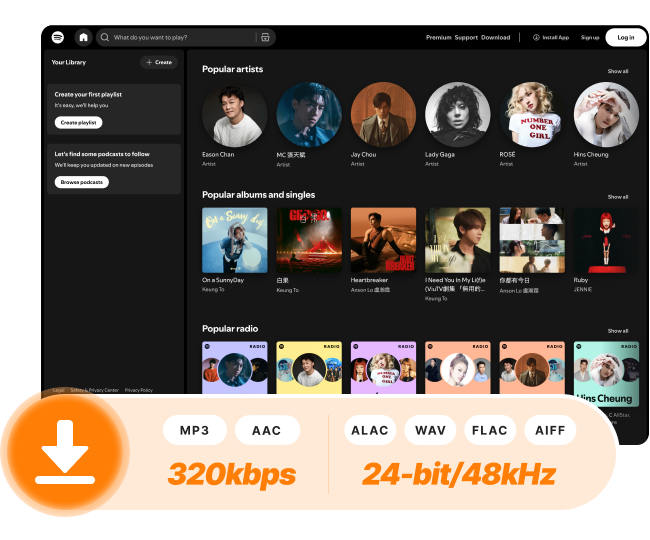
Task: Open Browse icon in search bar
Action: [265, 37]
